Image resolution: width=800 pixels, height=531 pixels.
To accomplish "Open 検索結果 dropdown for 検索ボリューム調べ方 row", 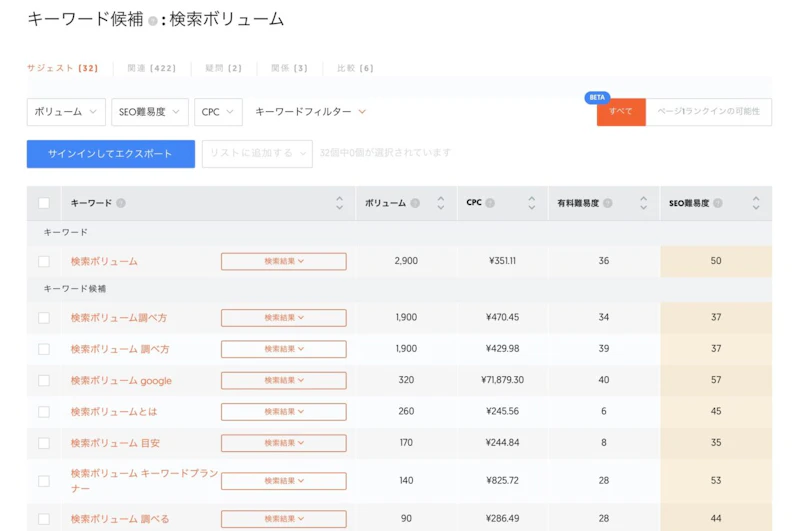I will [284, 318].
